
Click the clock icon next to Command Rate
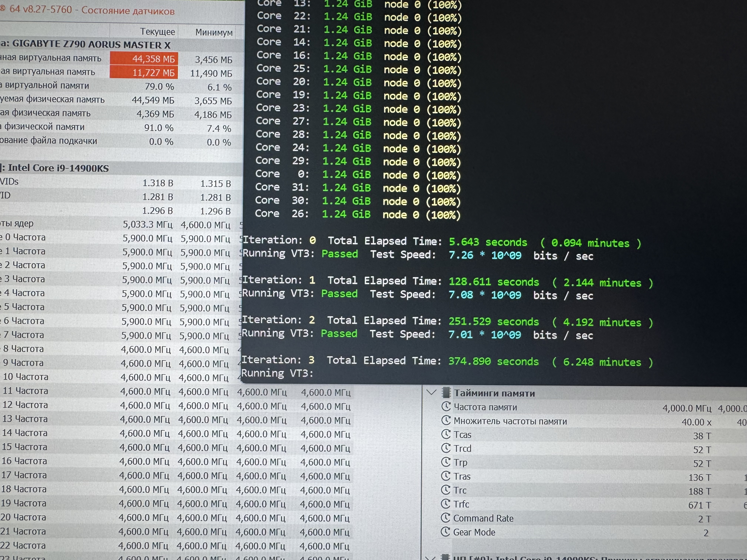446,518
